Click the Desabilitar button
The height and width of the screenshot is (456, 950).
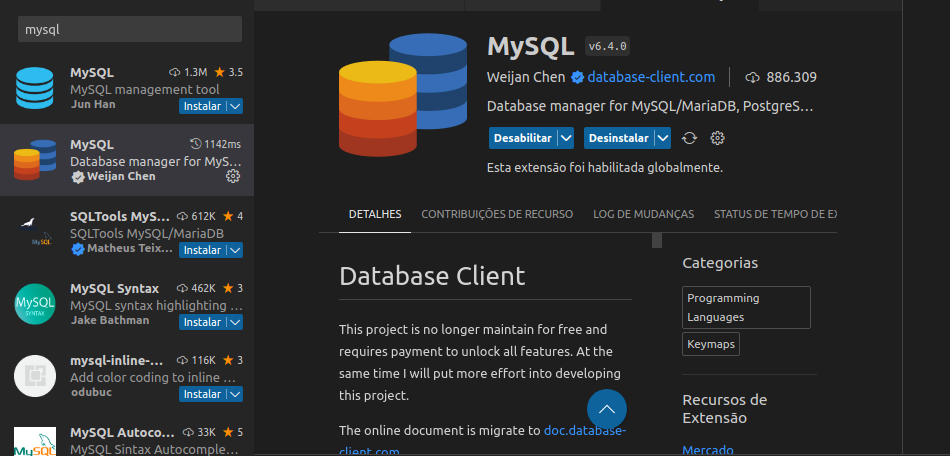click(523, 138)
